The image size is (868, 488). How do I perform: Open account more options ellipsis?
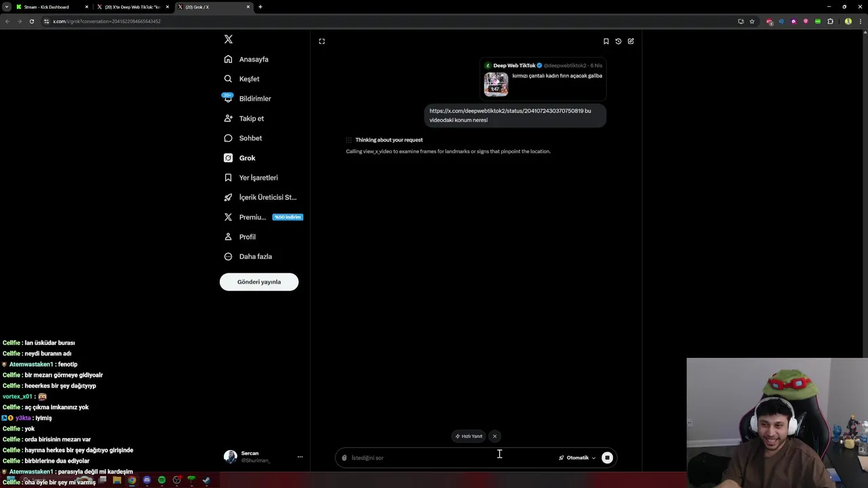click(x=300, y=457)
